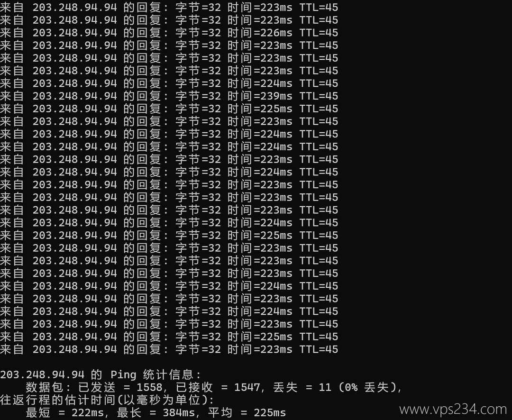Click the 最长 maximum label

coord(129,413)
